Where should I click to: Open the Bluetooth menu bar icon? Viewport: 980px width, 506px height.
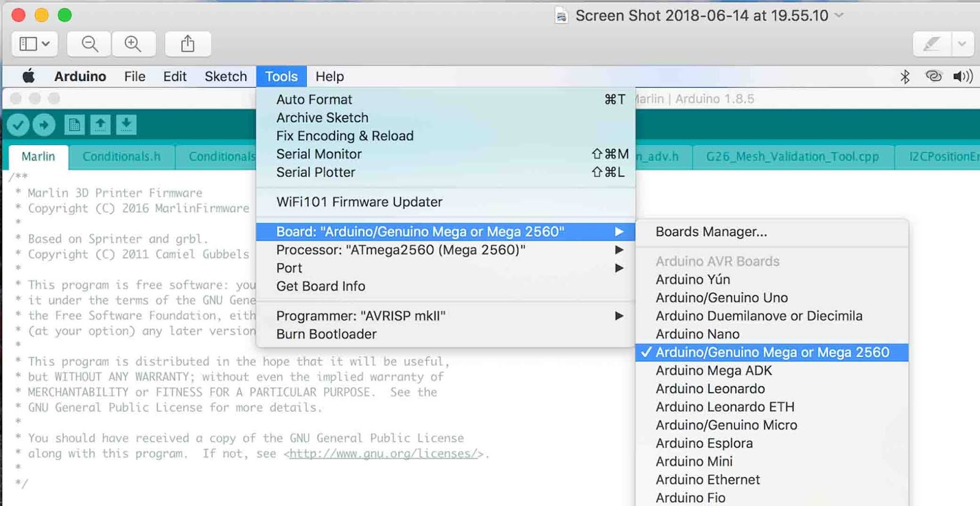point(905,77)
